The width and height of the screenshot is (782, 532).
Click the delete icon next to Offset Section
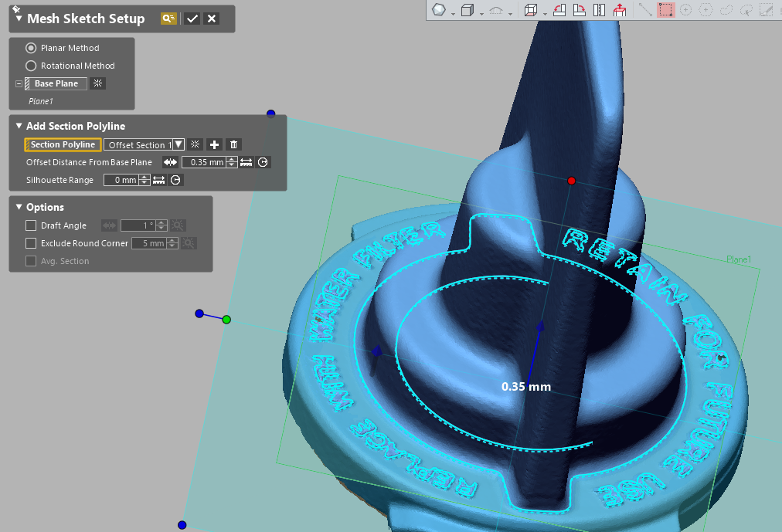[x=233, y=144]
